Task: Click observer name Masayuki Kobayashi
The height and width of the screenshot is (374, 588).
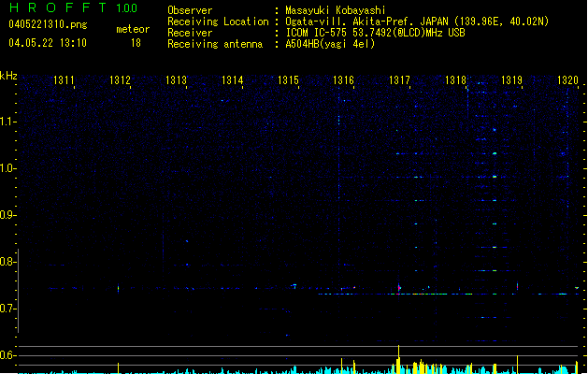Action: [336, 10]
